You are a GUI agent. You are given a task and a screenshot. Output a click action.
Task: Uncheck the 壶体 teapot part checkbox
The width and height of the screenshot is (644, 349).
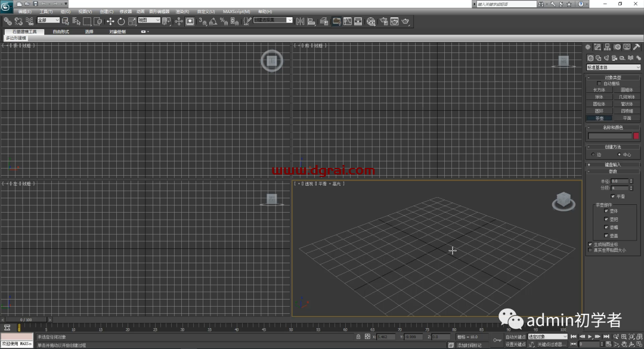point(606,211)
